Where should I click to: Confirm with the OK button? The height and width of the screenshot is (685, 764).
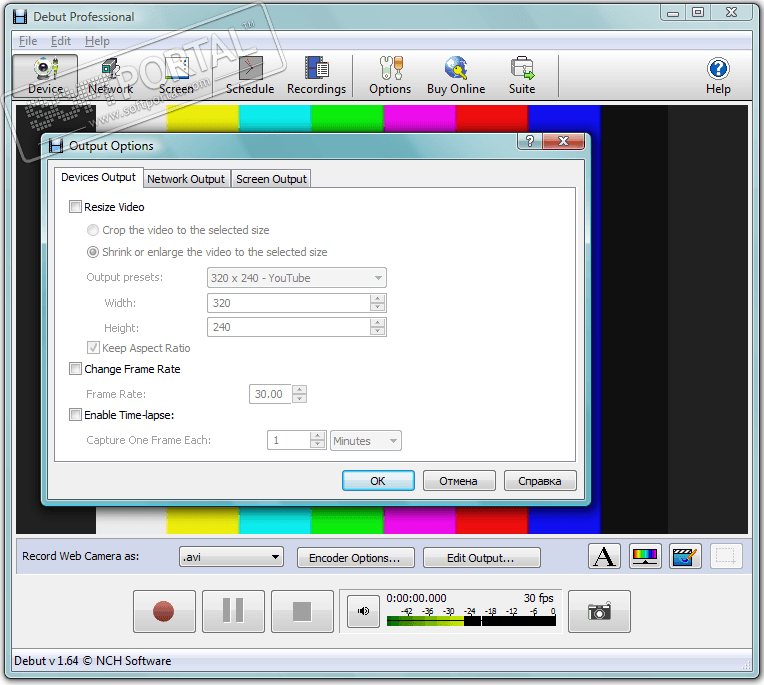378,481
